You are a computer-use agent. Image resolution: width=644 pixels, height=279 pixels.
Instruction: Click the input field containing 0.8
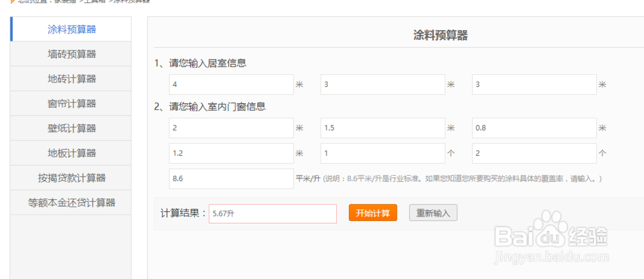tap(534, 128)
